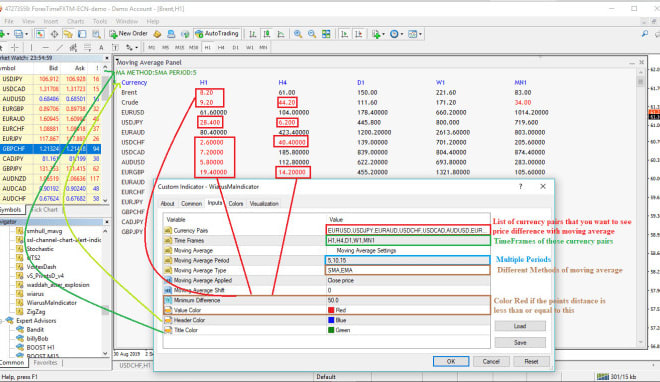Insert a text label with the A tool
The image size is (660, 382).
[101, 48]
